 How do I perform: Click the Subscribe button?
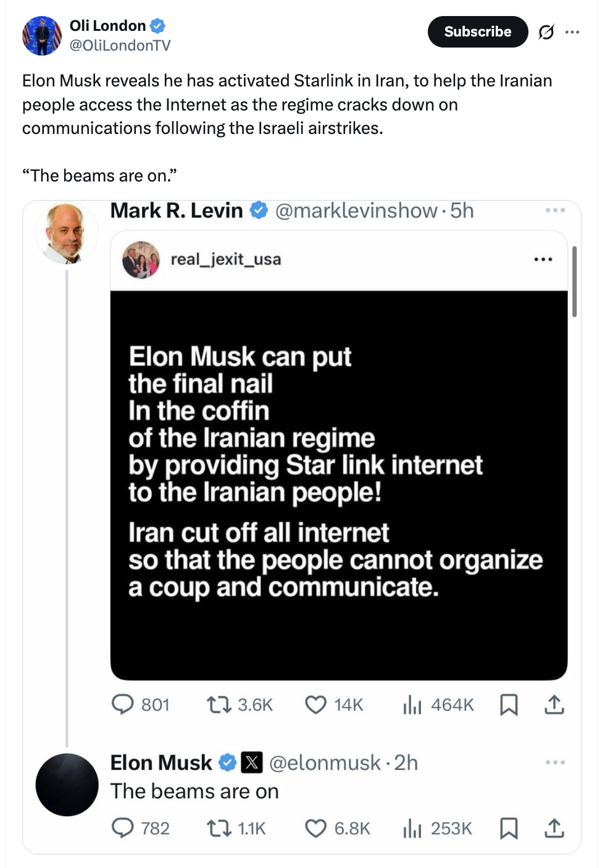(x=477, y=31)
